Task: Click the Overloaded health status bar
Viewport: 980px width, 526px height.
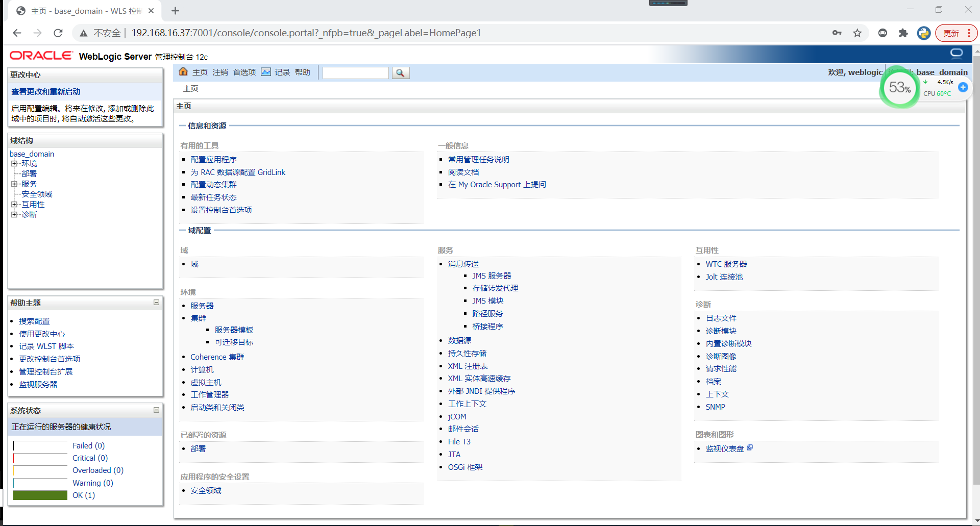Action: pyautogui.click(x=40, y=470)
